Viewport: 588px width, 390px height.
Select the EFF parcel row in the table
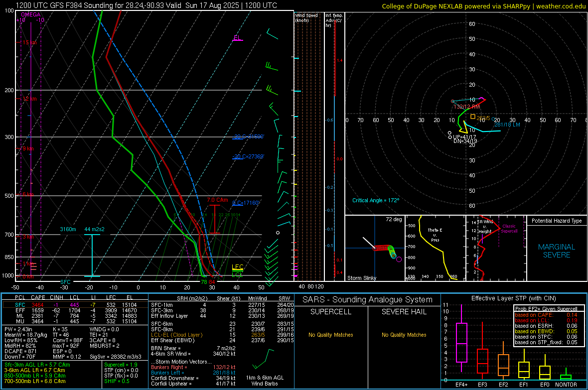75,310
